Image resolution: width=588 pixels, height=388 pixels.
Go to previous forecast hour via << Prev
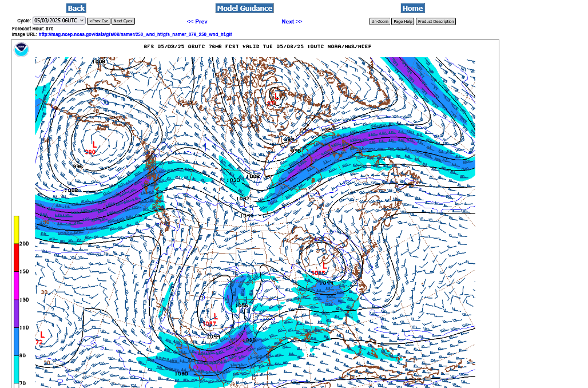tap(197, 22)
